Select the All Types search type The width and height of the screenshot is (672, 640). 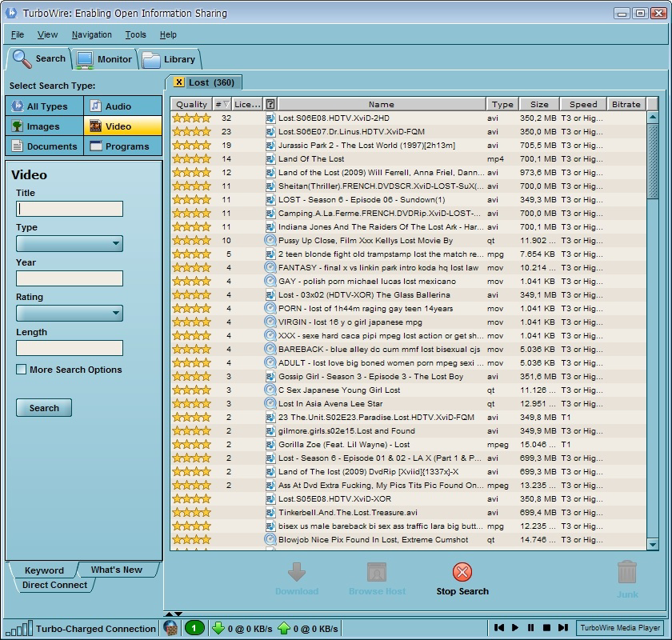pos(45,106)
